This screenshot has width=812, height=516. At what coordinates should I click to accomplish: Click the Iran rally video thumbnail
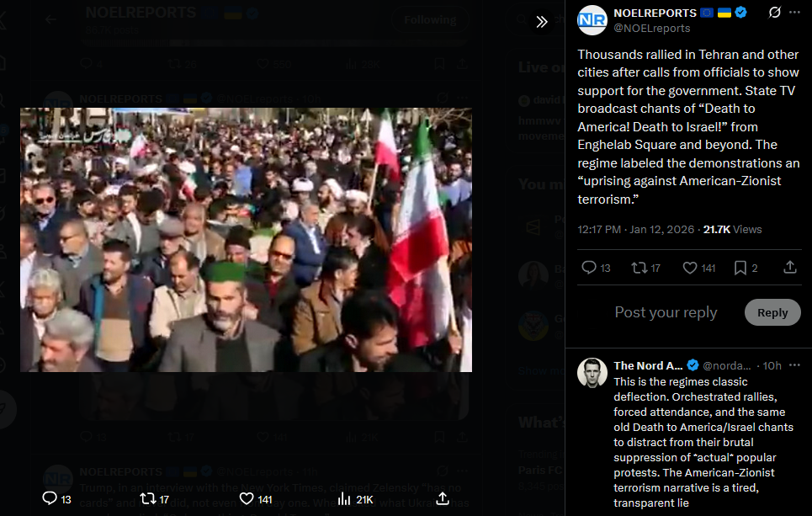coord(246,239)
